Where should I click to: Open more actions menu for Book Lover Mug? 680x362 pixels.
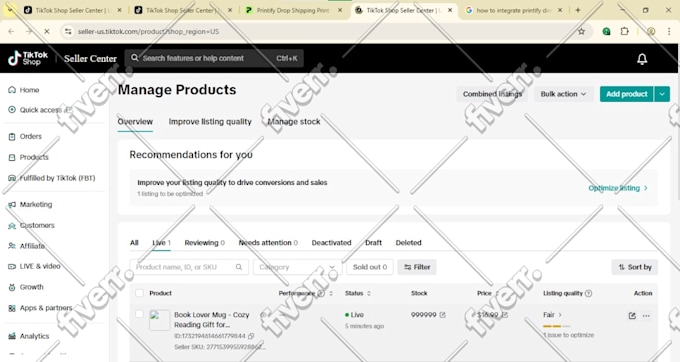pyautogui.click(x=646, y=316)
